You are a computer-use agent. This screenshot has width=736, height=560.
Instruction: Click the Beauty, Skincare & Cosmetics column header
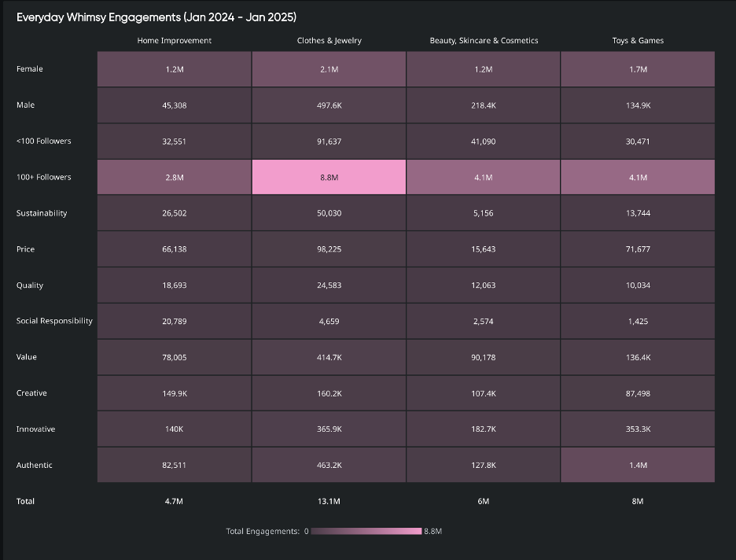pyautogui.click(x=484, y=40)
